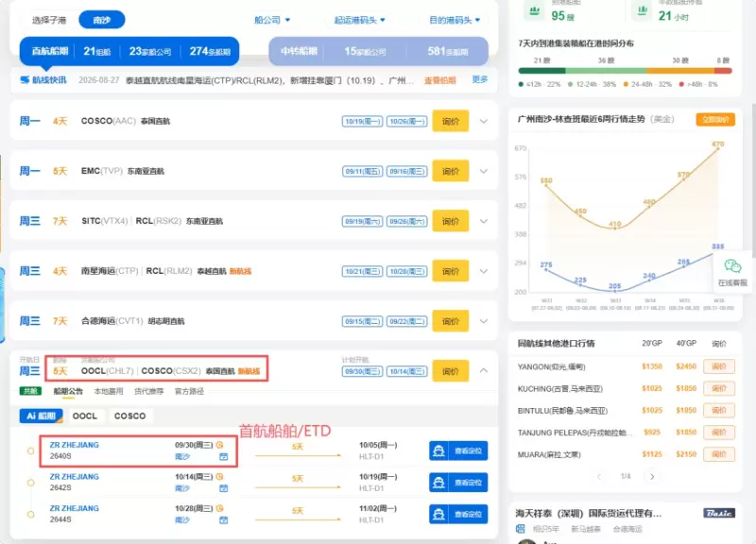The image size is (756, 544).
Task: Switch to the OOCL schedule tab
Action: (85, 416)
